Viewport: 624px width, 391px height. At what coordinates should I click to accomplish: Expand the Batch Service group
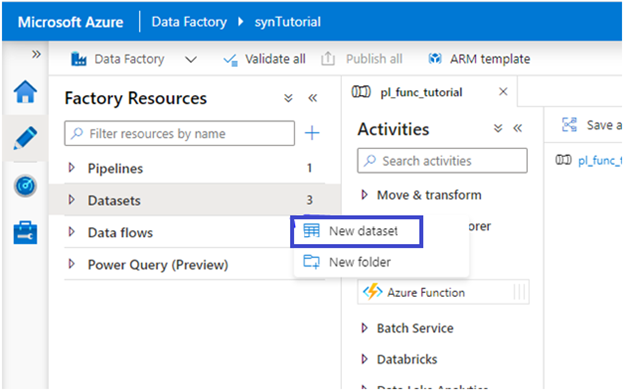coord(364,328)
